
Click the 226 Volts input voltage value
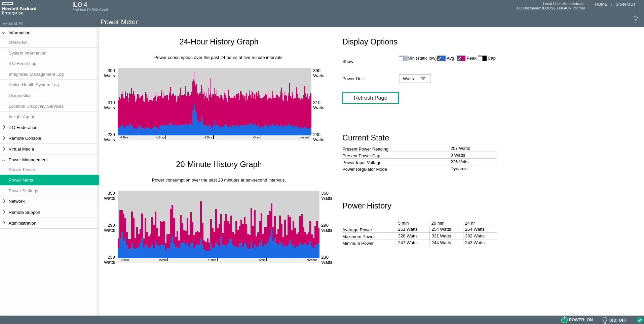tap(459, 162)
